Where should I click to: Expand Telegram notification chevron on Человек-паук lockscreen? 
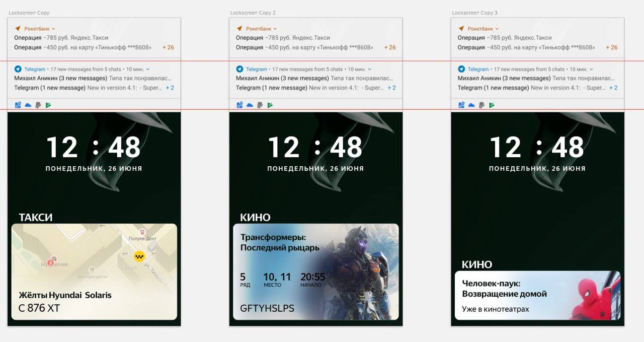[x=591, y=70]
